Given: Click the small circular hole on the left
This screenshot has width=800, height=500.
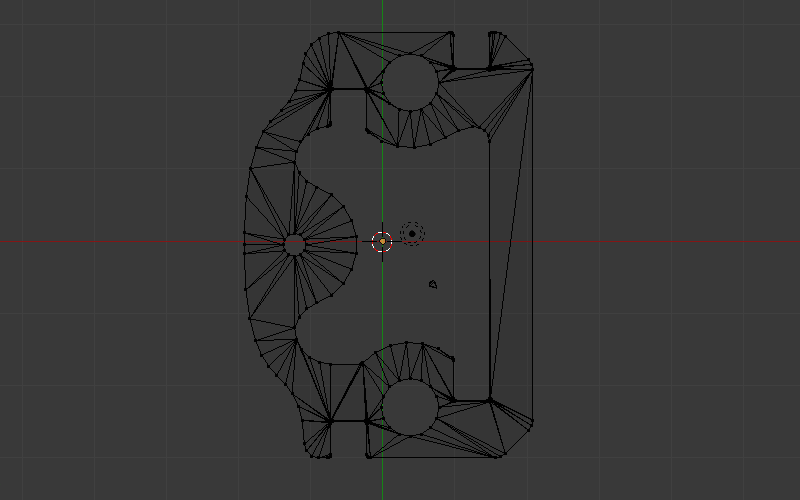Looking at the screenshot, I should click(x=294, y=244).
